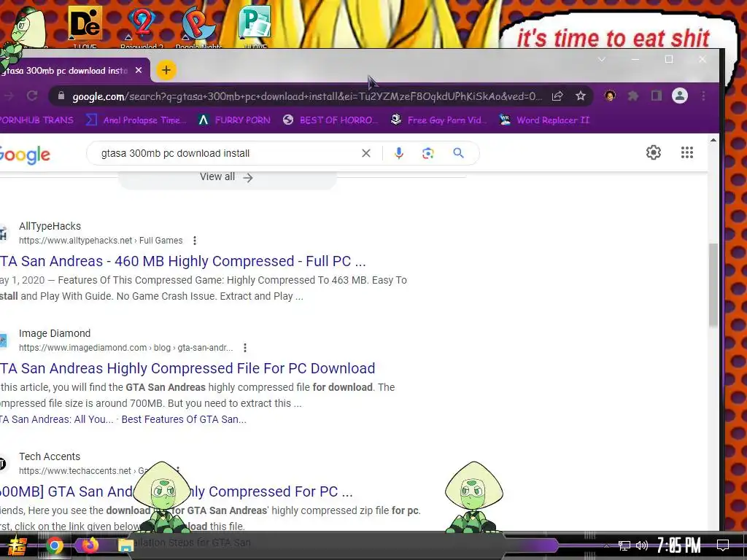
Task: Open network status in system tray
Action: [x=624, y=545]
